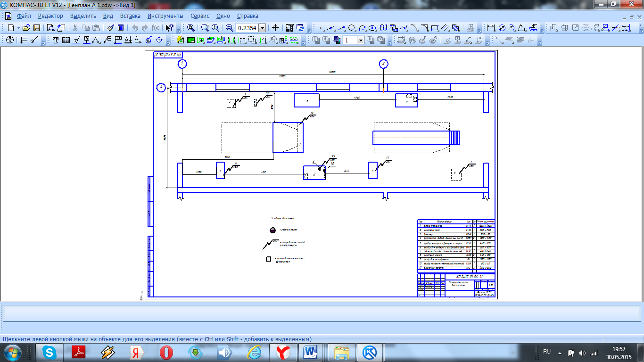Create a new document with the New icon
The width and height of the screenshot is (644, 362).
point(11,28)
